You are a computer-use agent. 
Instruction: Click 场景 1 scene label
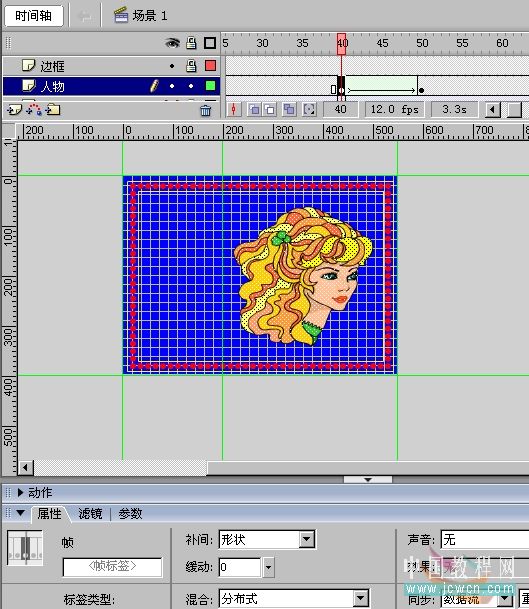(x=150, y=16)
